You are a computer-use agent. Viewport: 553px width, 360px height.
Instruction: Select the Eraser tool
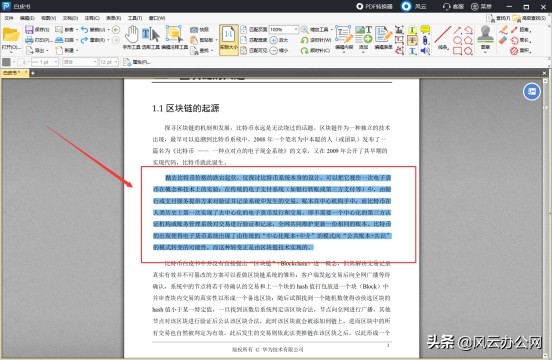[504, 40]
